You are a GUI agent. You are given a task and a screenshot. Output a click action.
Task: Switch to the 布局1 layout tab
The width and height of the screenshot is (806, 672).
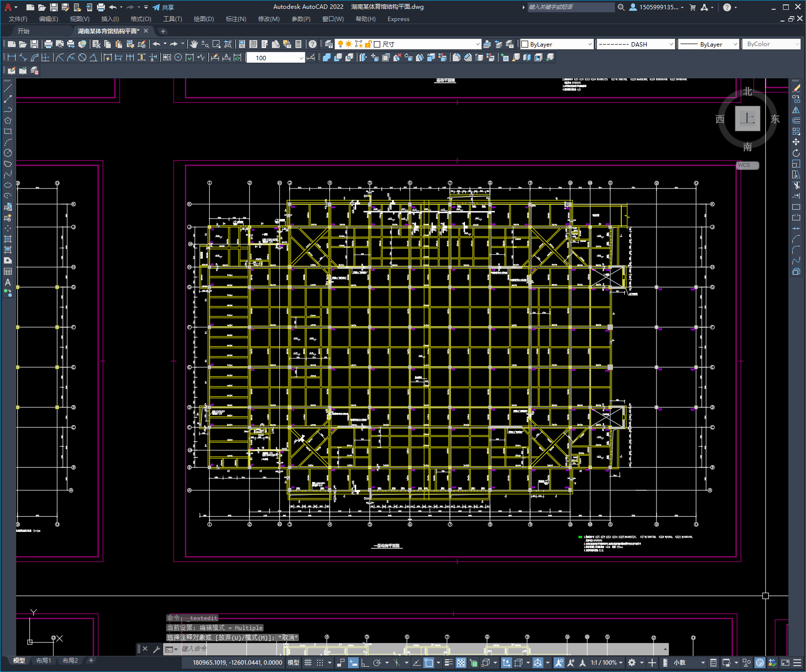pyautogui.click(x=44, y=661)
